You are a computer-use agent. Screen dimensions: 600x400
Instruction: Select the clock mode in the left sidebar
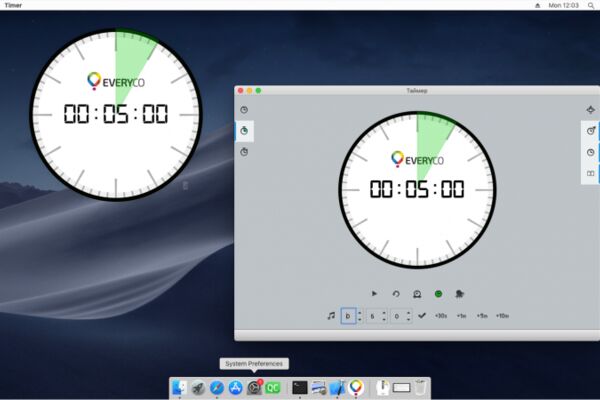[244, 110]
